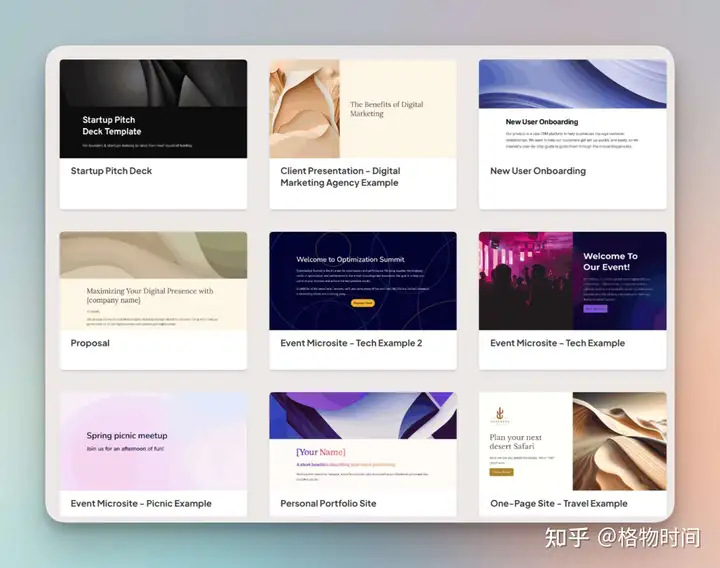Select the Your Name portfolio preview
The height and width of the screenshot is (568, 720).
pyautogui.click(x=363, y=441)
